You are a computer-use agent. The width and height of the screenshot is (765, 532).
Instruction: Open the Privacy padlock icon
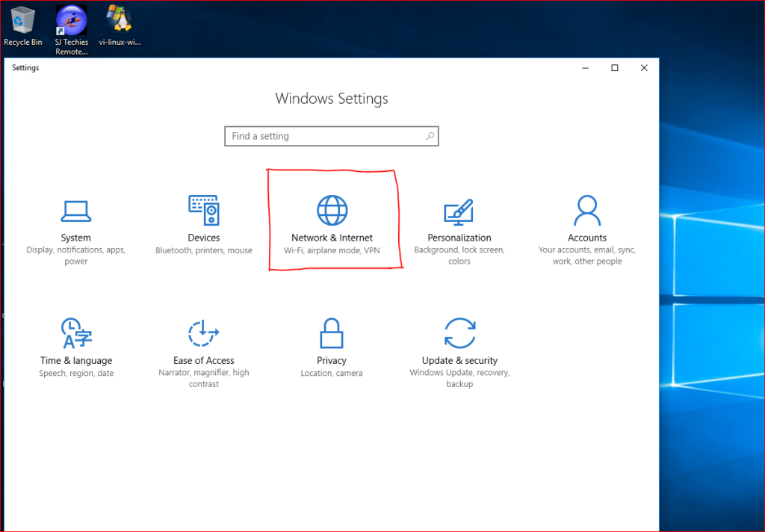pyautogui.click(x=331, y=332)
